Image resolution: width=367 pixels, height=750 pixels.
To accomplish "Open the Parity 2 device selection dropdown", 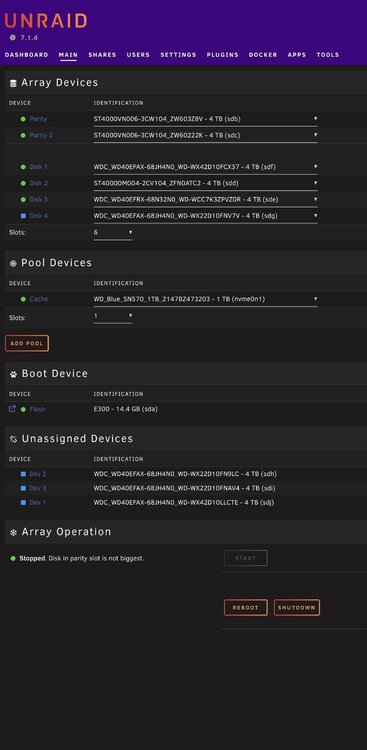I will [x=205, y=135].
